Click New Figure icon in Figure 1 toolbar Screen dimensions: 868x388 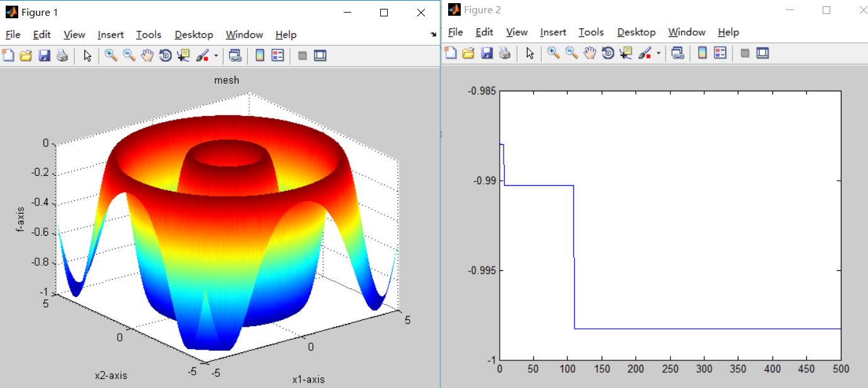pos(8,55)
